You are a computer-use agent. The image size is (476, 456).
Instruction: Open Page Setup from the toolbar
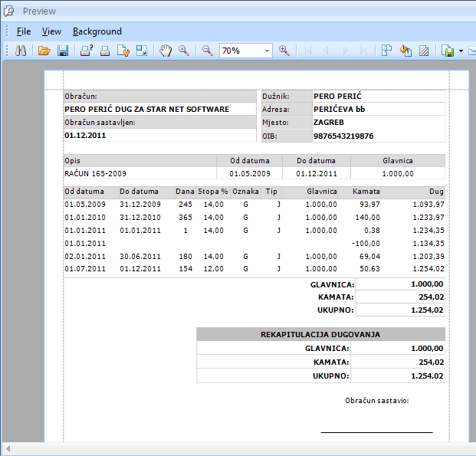(x=123, y=51)
